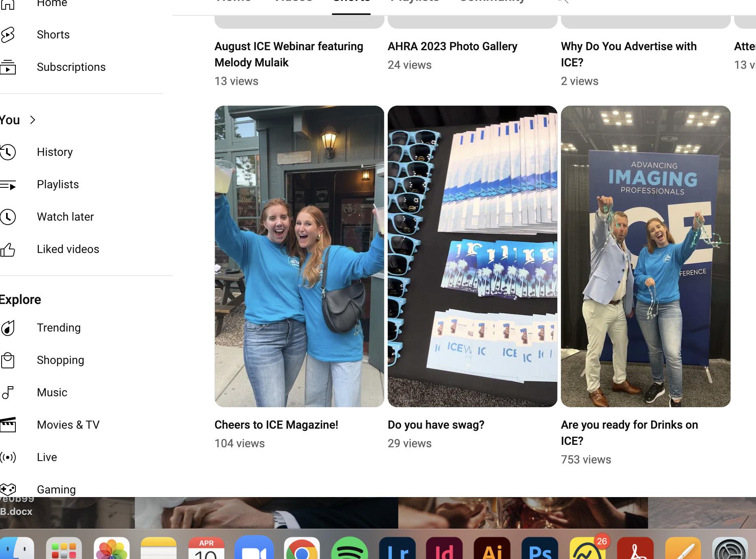Screen dimensions: 756x559
Task: Expand the You section chevron
Action: coord(33,120)
